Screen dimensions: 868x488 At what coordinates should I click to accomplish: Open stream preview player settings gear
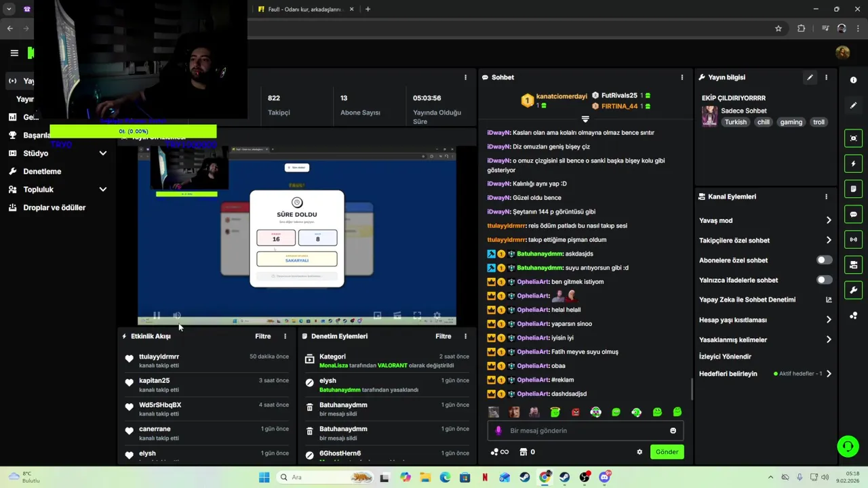click(x=437, y=316)
